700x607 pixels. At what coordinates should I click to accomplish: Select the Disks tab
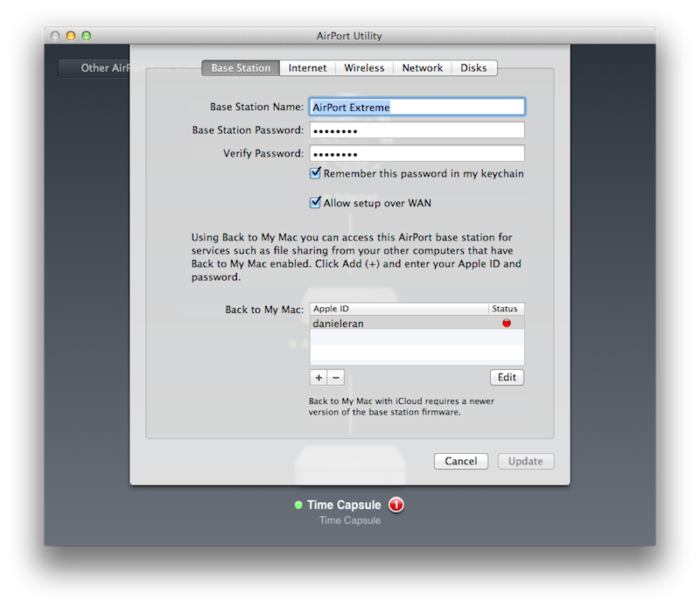473,68
